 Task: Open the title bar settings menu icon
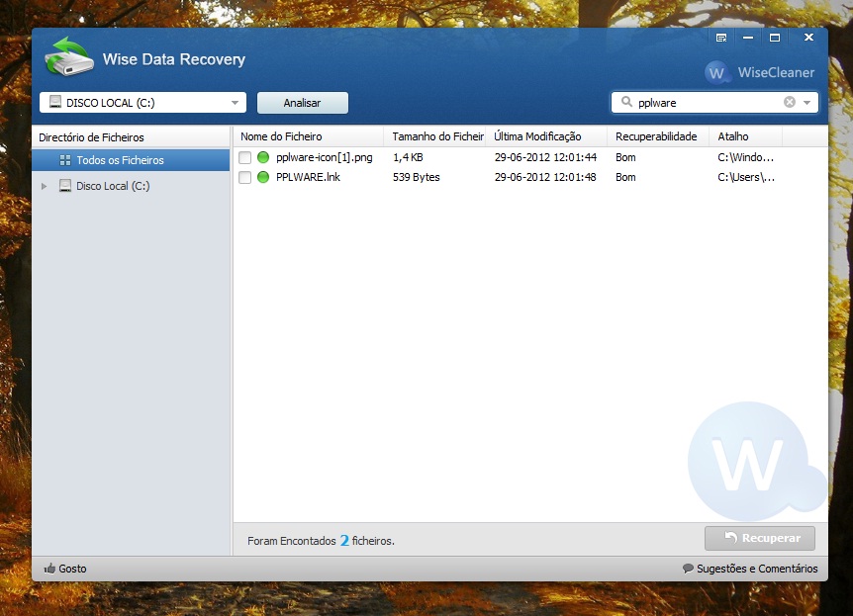point(721,38)
